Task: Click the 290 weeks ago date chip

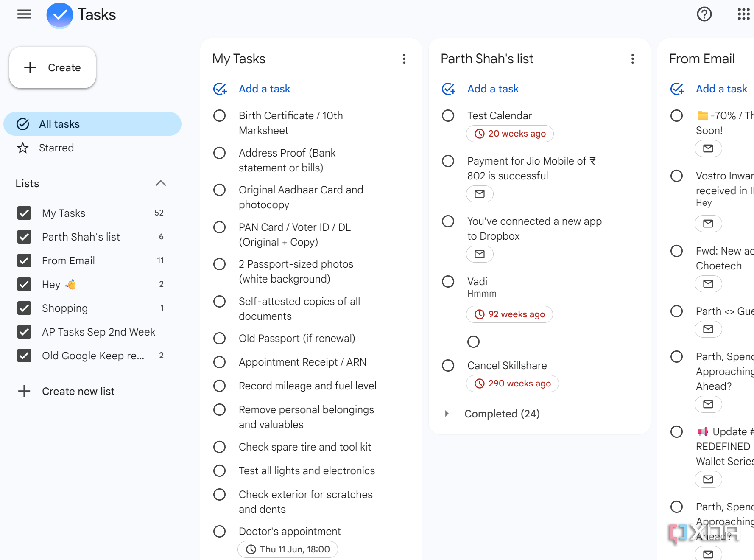Action: (512, 384)
